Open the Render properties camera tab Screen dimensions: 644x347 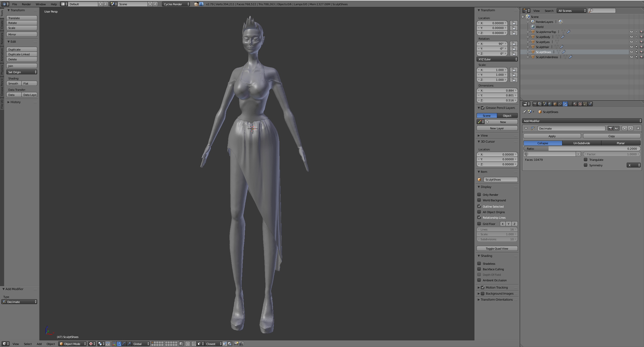535,104
